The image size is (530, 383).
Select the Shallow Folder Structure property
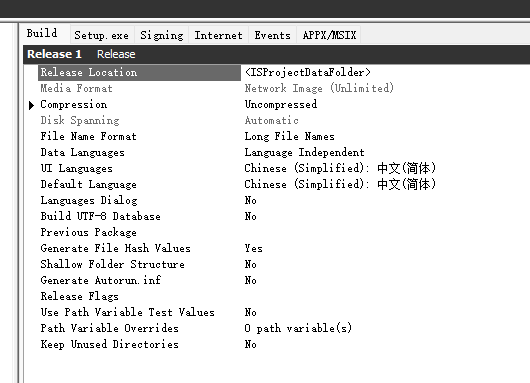click(113, 264)
